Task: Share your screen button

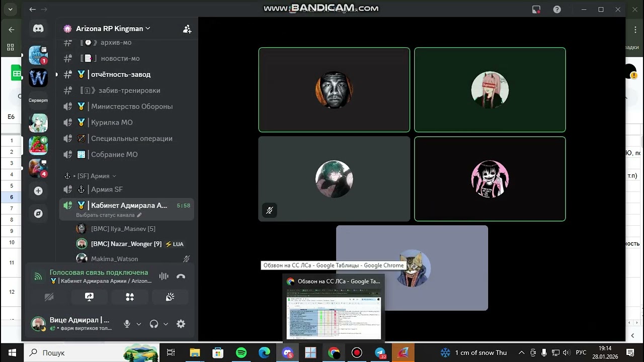Action: pyautogui.click(x=90, y=297)
